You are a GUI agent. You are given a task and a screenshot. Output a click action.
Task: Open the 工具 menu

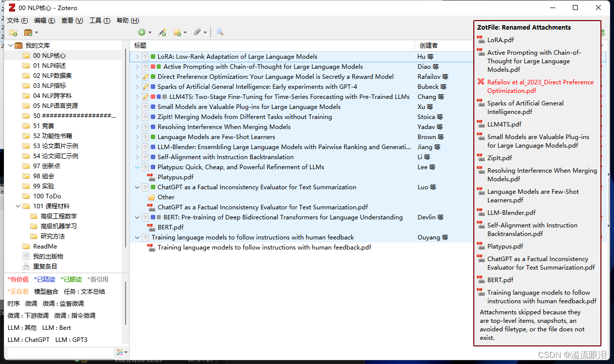pyautogui.click(x=99, y=21)
